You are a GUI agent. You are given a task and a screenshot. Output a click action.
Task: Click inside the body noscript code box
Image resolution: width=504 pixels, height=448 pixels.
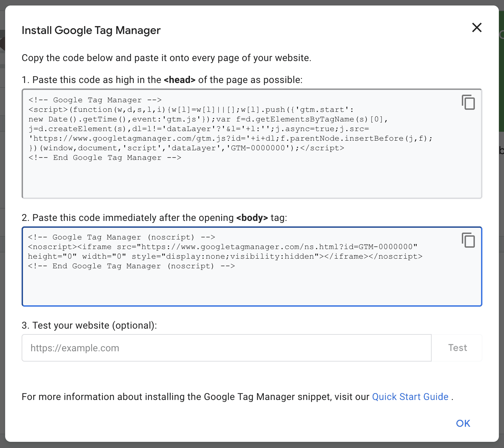[252, 267]
